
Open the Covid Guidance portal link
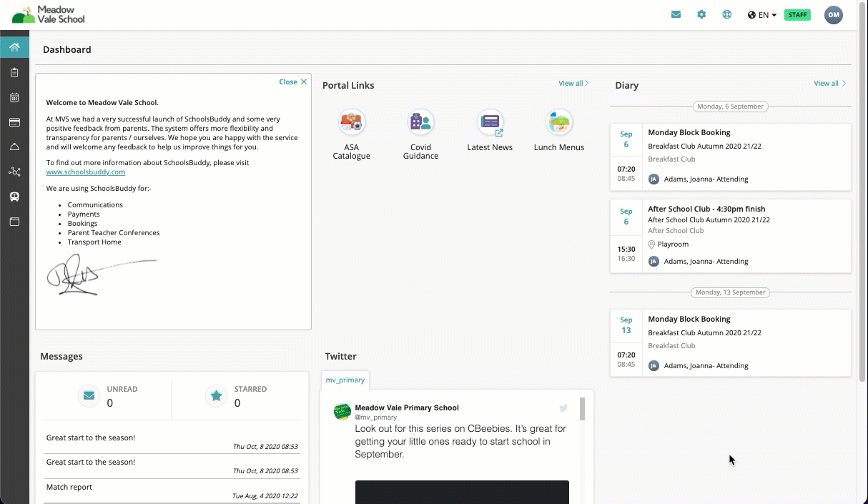420,135
